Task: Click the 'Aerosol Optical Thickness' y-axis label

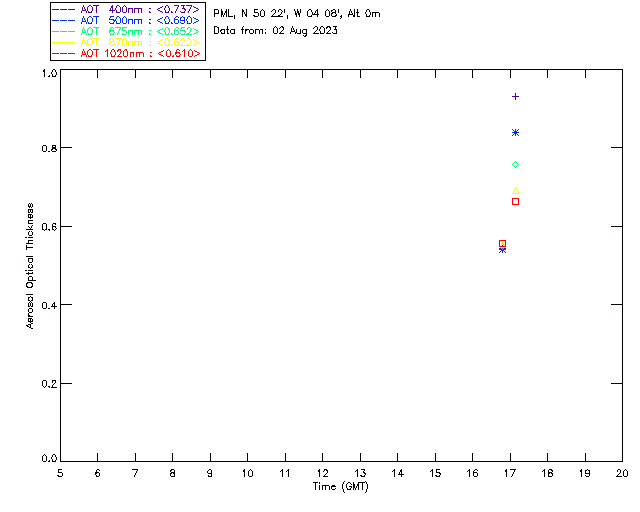Action: [x=30, y=266]
